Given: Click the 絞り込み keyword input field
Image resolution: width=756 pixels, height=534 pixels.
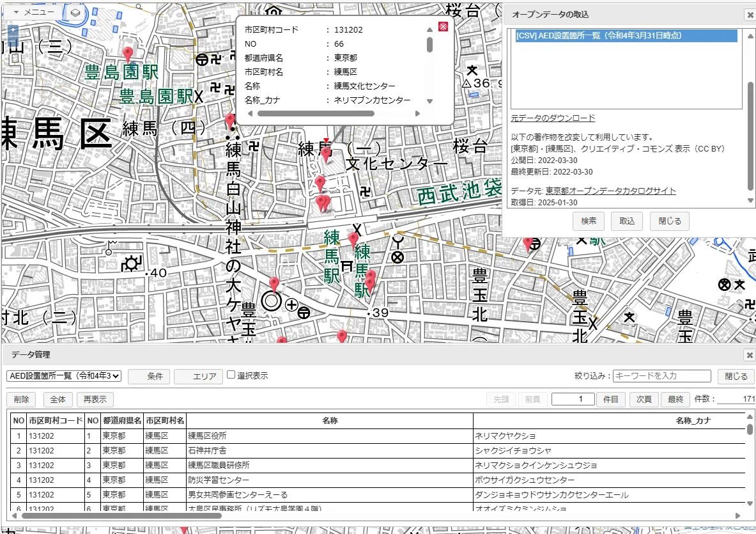Looking at the screenshot, I should coord(662,376).
